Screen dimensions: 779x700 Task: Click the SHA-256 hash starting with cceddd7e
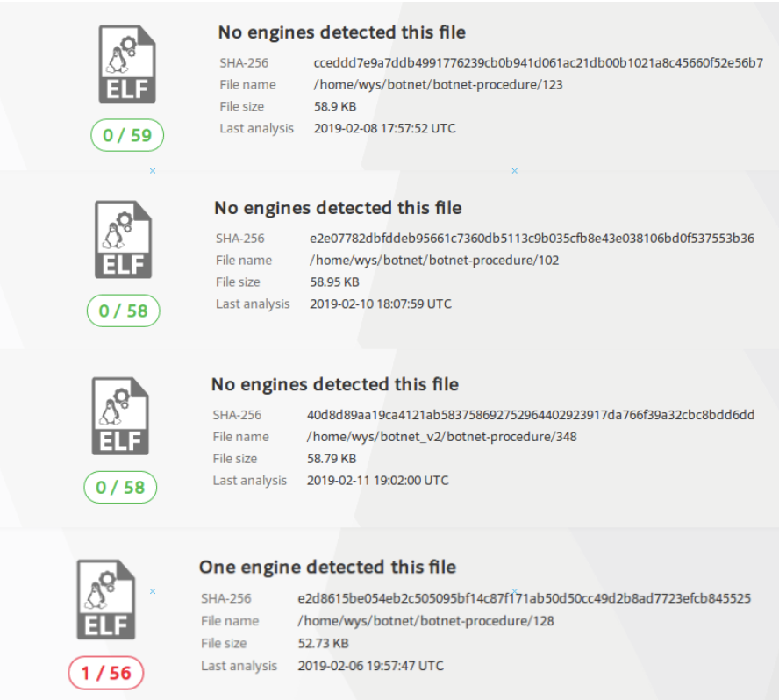coord(538,62)
